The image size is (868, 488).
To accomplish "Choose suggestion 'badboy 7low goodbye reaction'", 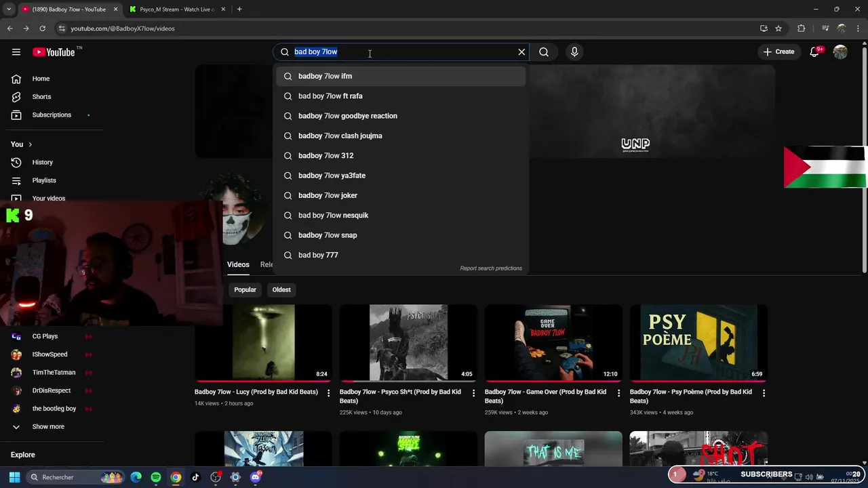I will (x=401, y=116).
